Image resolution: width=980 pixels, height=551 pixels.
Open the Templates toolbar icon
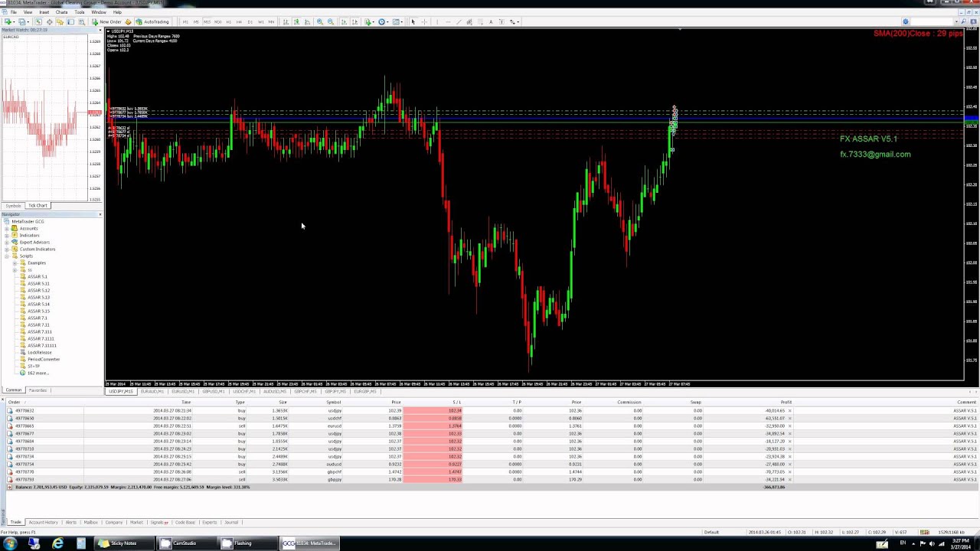tap(396, 21)
